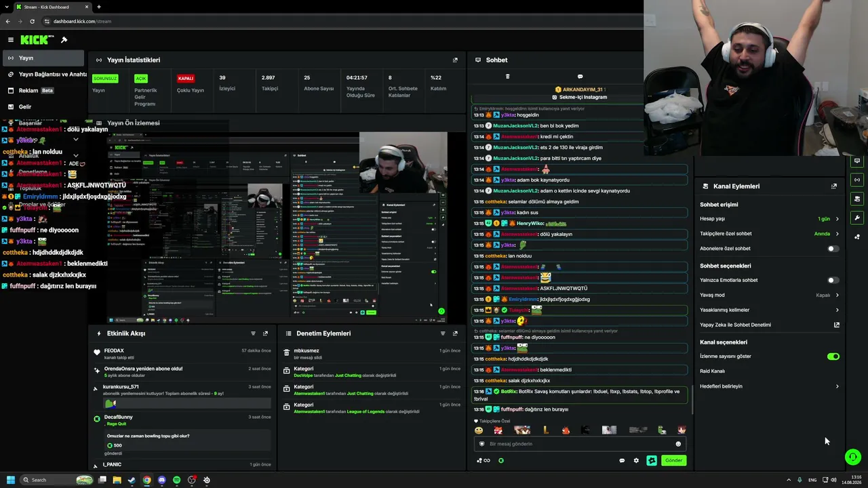Click the speech bubble icon atop the chat
Screen dimensions: 868x488
[580, 77]
